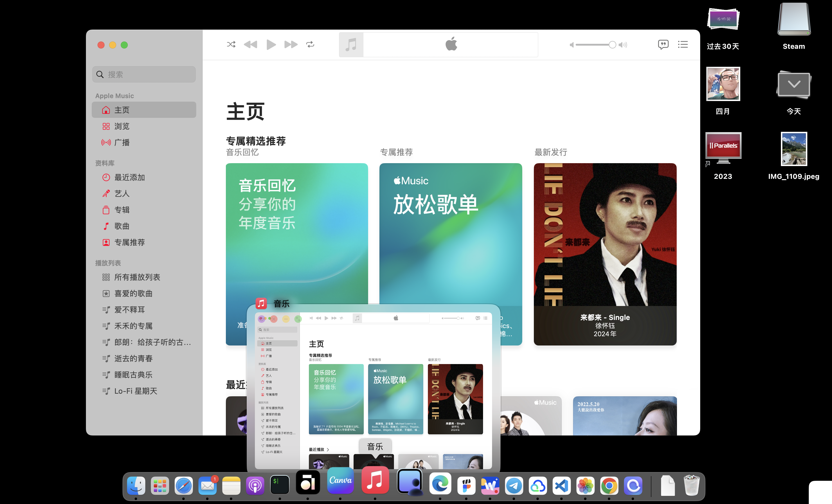Open the Trash from the Dock
Screen dimensions: 832x504
tap(691, 485)
